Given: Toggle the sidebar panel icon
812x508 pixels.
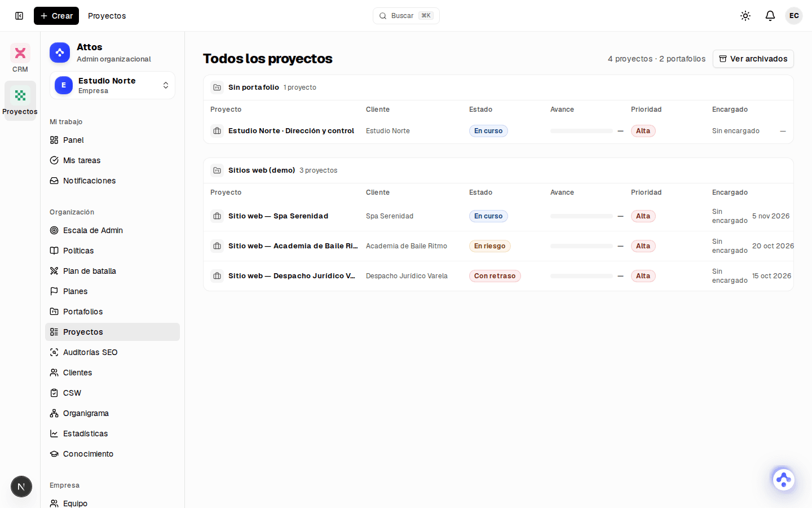Looking at the screenshot, I should [19, 16].
